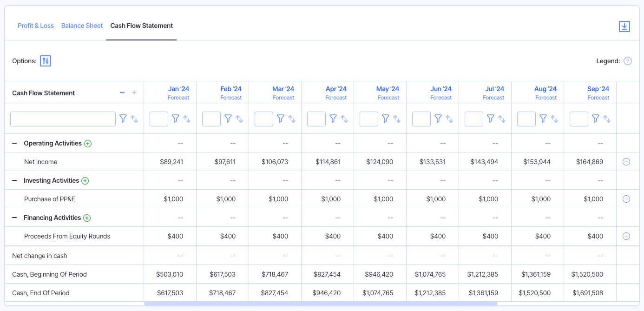Export the Cash Flow Statement via download icon

pyautogui.click(x=624, y=26)
